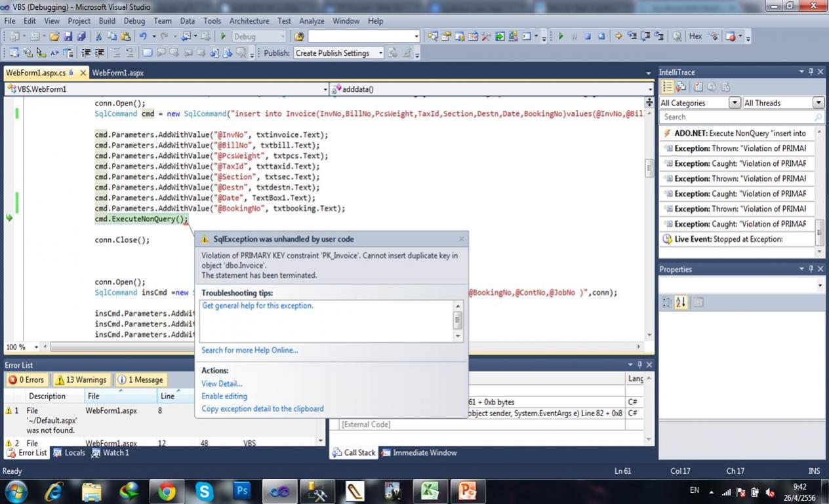Click the Step Out debug icon
The image size is (829, 504).
click(658, 37)
